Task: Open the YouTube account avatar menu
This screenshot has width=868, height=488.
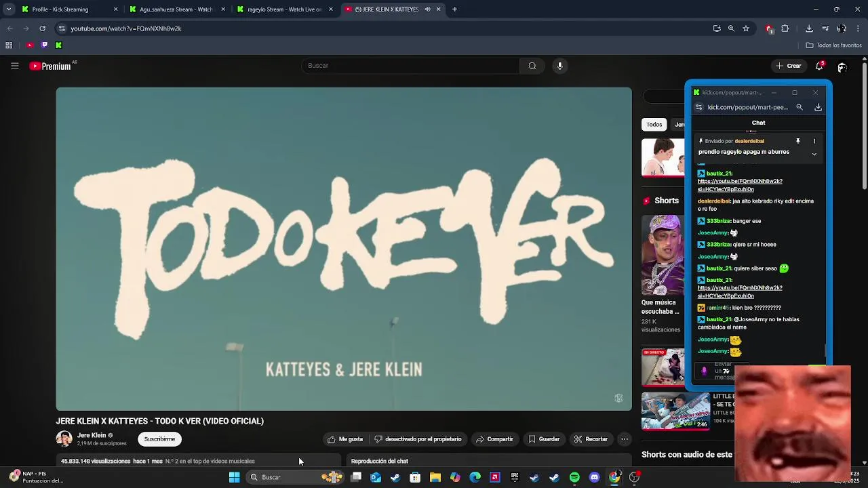Action: [x=842, y=66]
